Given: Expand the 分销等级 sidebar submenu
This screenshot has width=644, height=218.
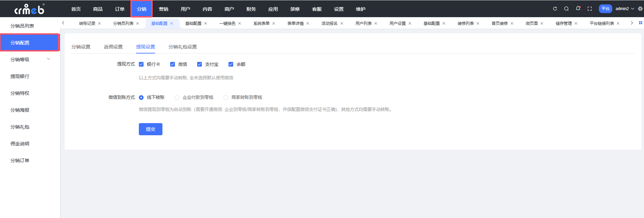Looking at the screenshot, I should click(49, 59).
